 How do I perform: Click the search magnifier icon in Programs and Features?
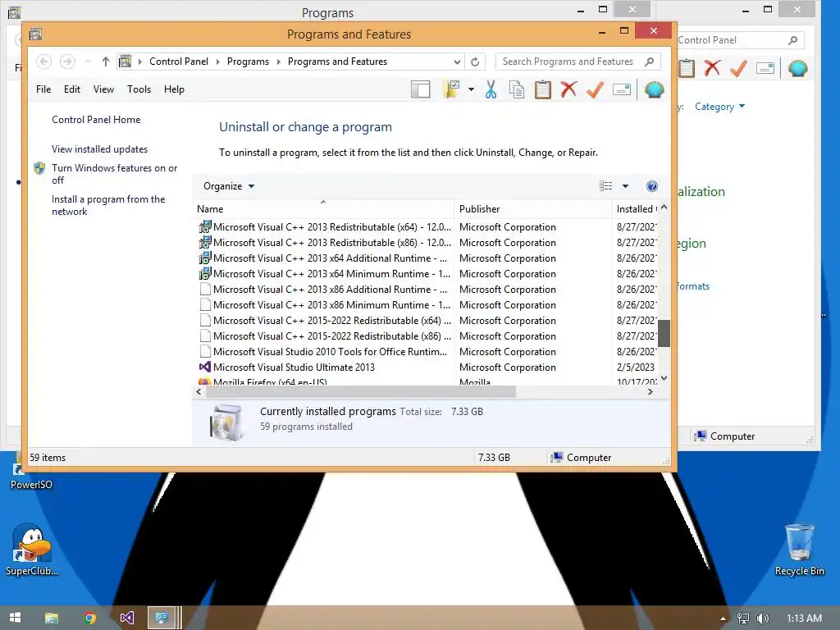[650, 62]
